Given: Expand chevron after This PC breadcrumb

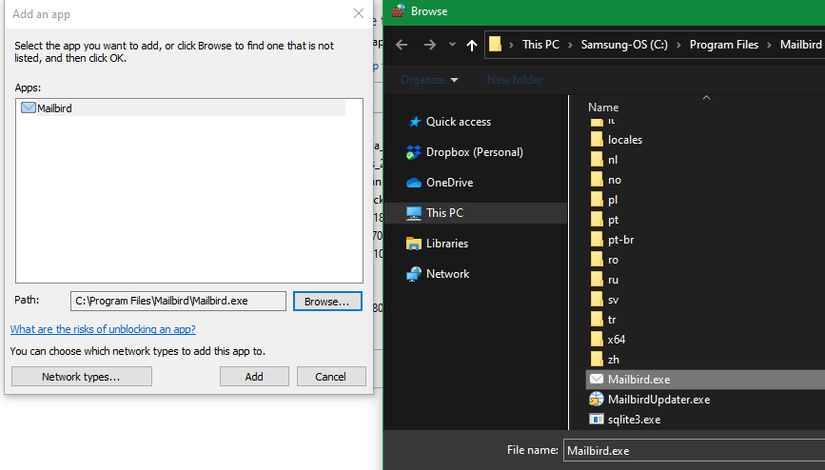Looking at the screenshot, I should tap(570, 45).
